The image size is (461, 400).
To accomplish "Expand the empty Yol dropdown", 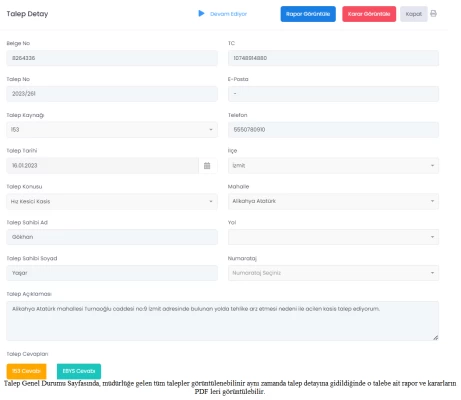I will (333, 237).
